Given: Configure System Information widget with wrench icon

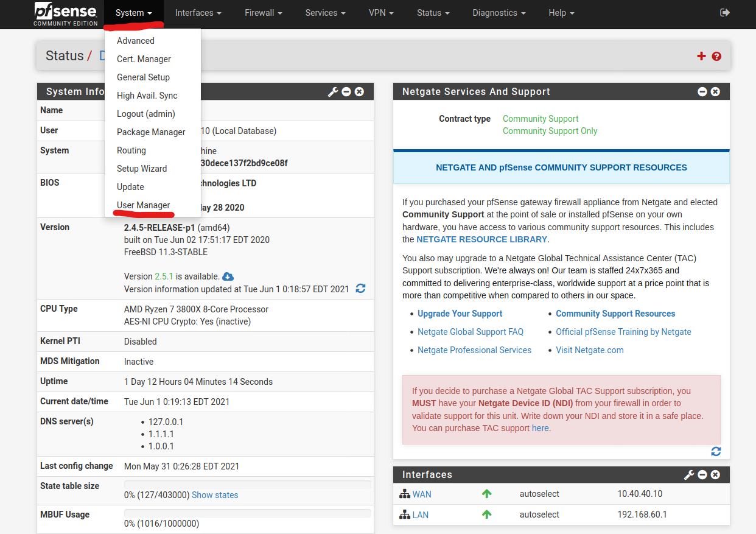Looking at the screenshot, I should click(x=333, y=91).
